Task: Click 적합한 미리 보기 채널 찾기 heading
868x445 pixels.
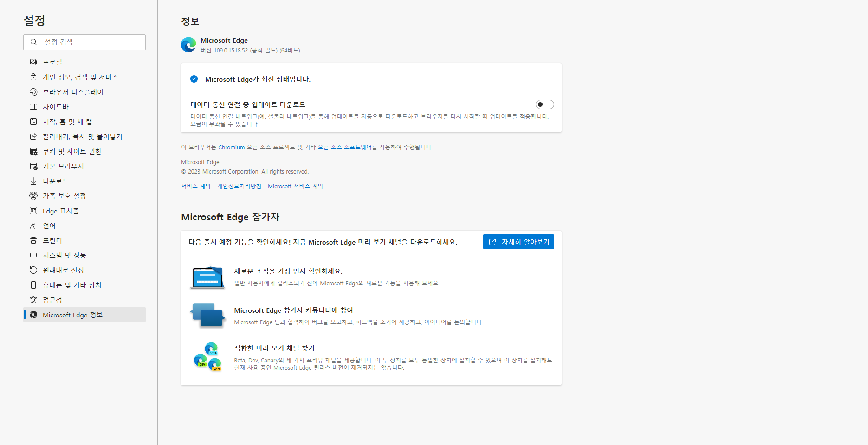Action: pyautogui.click(x=274, y=348)
